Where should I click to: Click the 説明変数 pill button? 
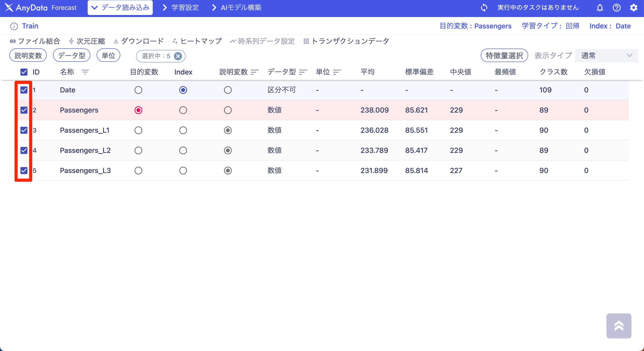(28, 55)
